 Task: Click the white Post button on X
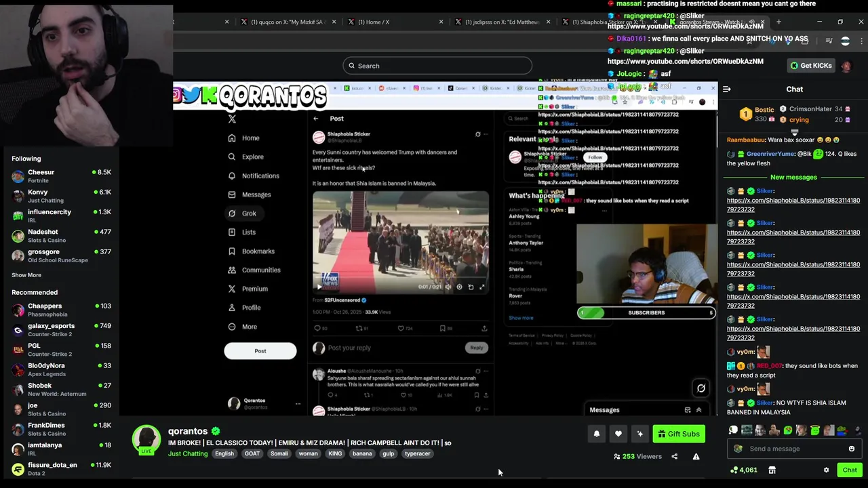point(260,351)
